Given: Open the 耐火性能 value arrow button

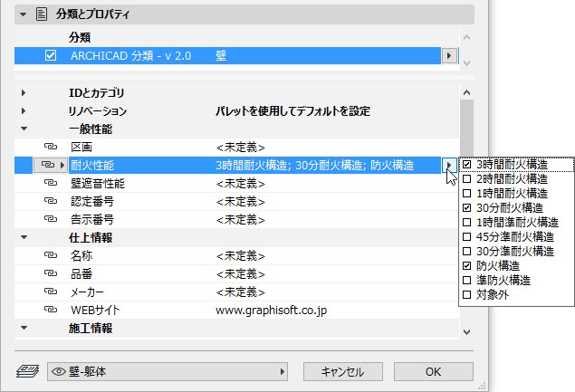Looking at the screenshot, I should point(449,165).
